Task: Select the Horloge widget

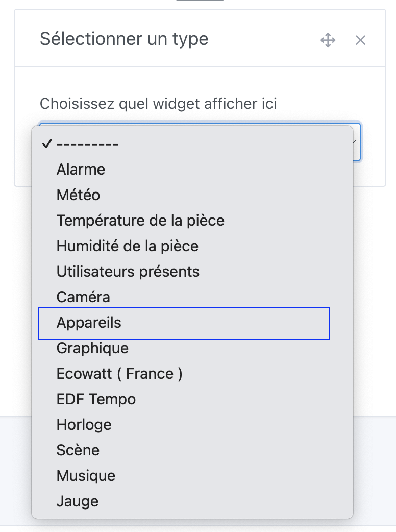Action: 84,424
